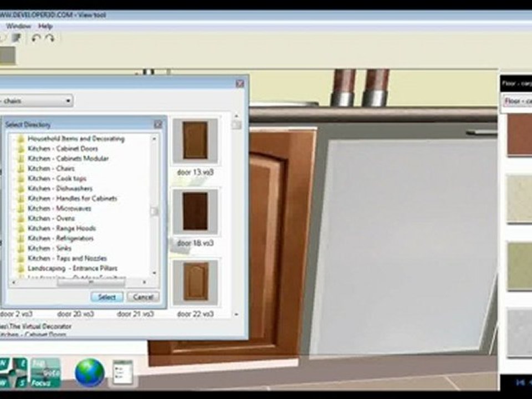532x399 pixels.
Task: Select Kitchen - Sinks folder
Action: [49, 248]
